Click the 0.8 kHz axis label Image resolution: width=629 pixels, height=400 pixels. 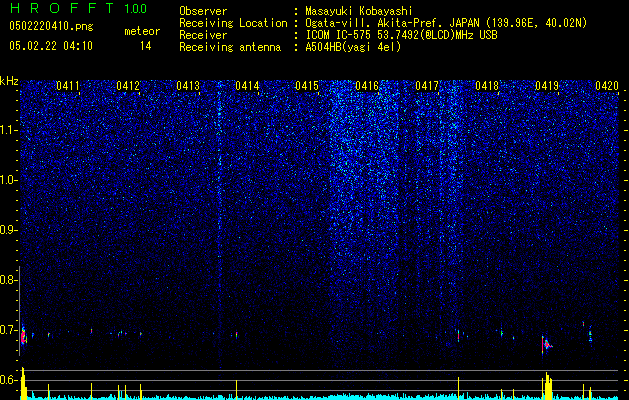click(8, 280)
